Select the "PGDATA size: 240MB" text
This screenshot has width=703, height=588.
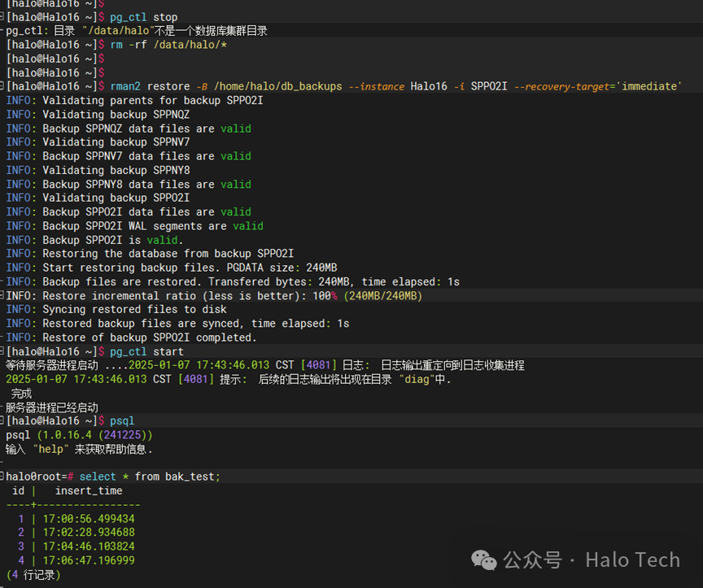[x=282, y=268]
